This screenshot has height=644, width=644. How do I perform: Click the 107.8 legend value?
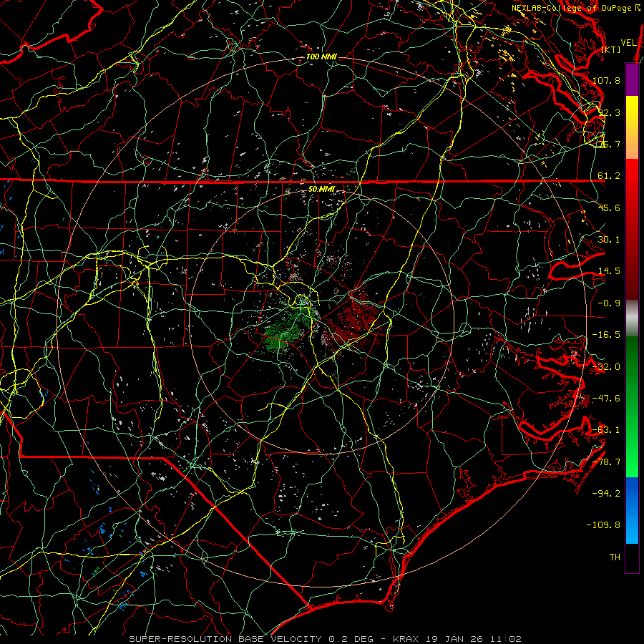coord(607,80)
